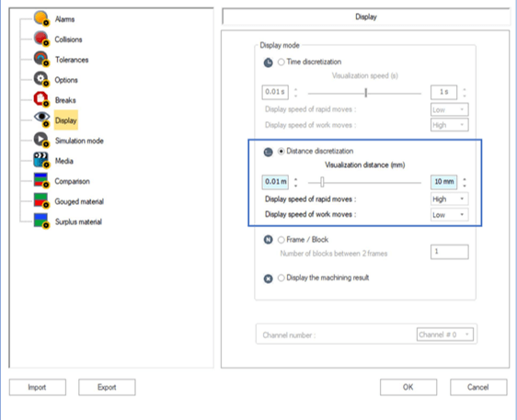The image size is (517, 420).
Task: Click the Display eye icon
Action: pos(41,119)
